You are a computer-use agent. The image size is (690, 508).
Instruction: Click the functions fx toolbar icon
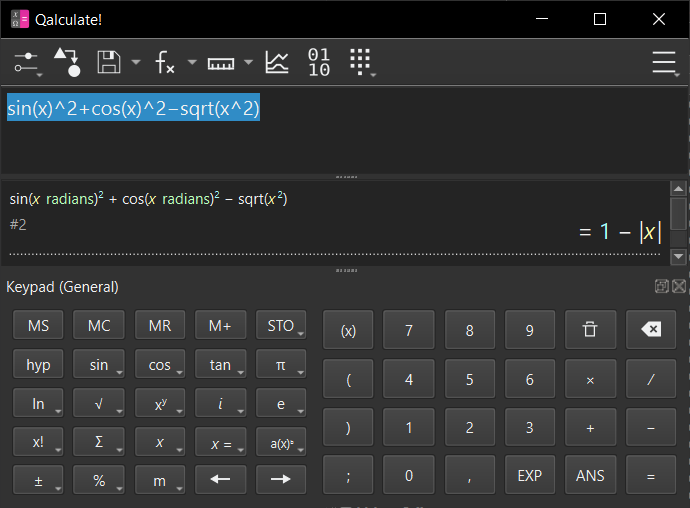click(165, 63)
